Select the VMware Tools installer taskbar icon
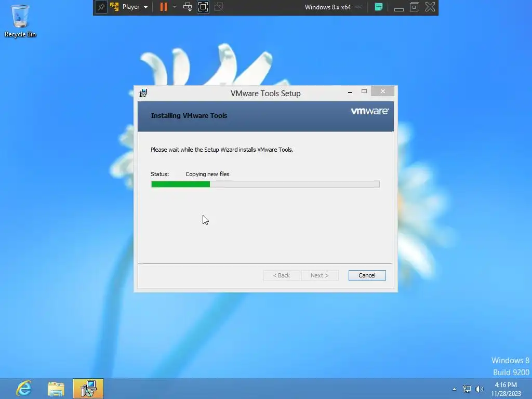The width and height of the screenshot is (532, 399). 88,389
